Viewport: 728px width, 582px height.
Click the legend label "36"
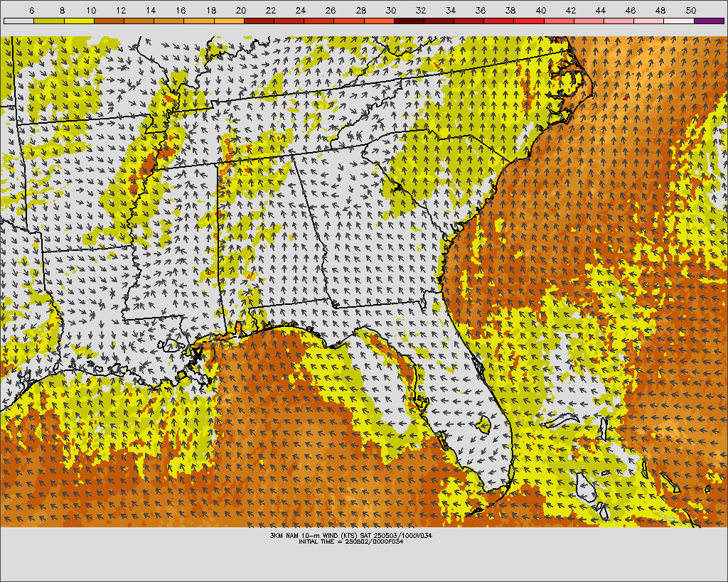coord(481,10)
